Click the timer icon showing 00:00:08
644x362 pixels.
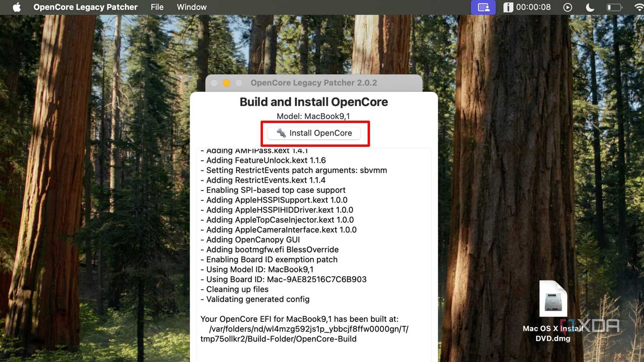pyautogui.click(x=527, y=7)
